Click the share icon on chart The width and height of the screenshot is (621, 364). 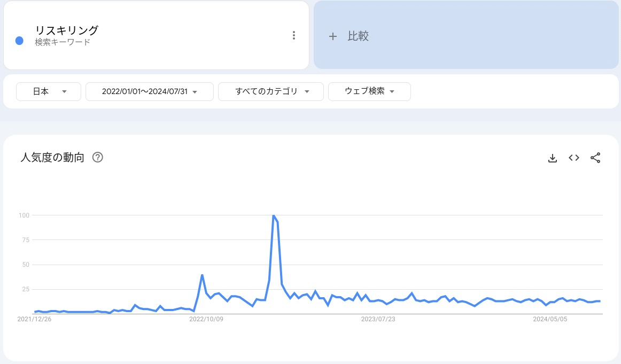coord(595,158)
